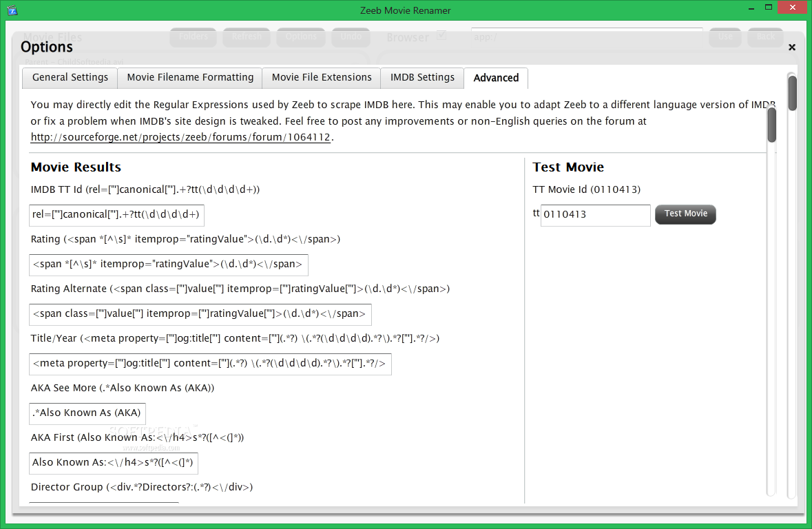Open the General Settings tab
The image size is (812, 529).
[x=70, y=78]
